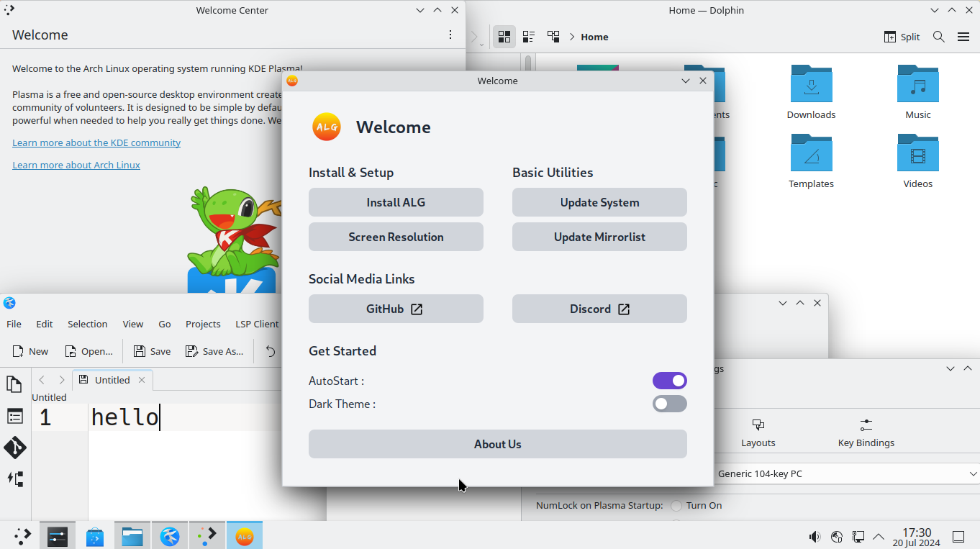Enable the Dark Theme toggle

669,404
